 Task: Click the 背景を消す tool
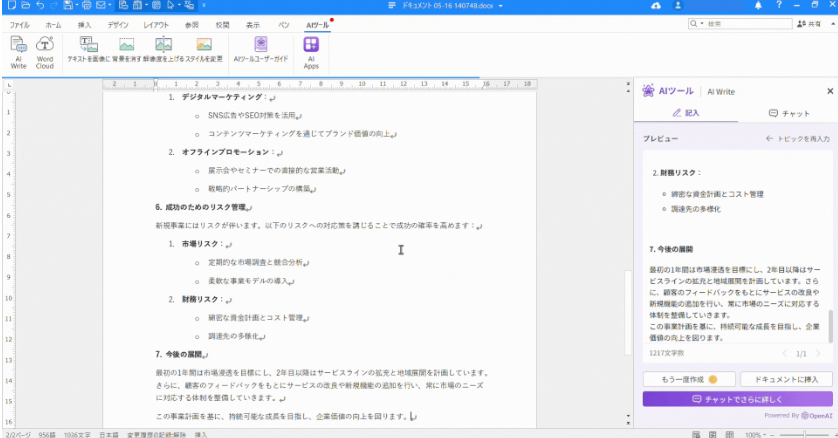click(x=126, y=50)
